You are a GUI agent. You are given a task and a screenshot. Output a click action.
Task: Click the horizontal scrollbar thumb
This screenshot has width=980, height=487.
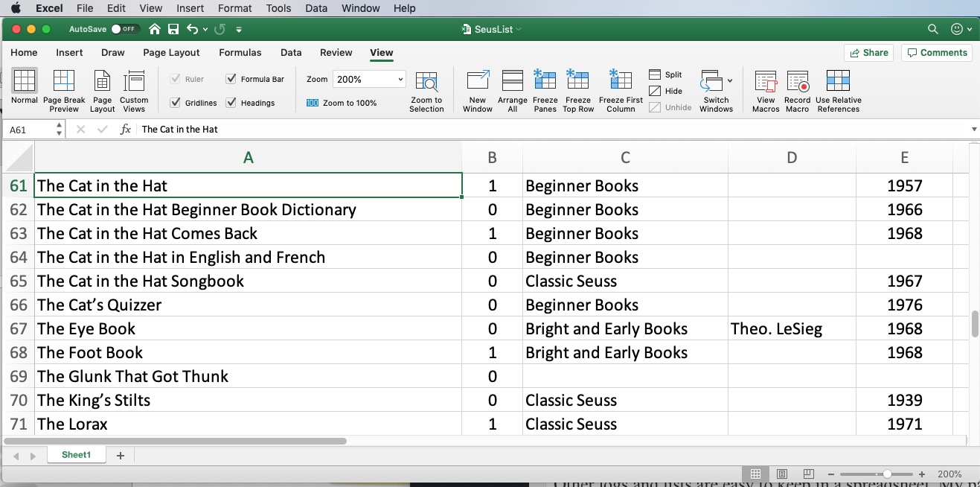click(x=176, y=441)
